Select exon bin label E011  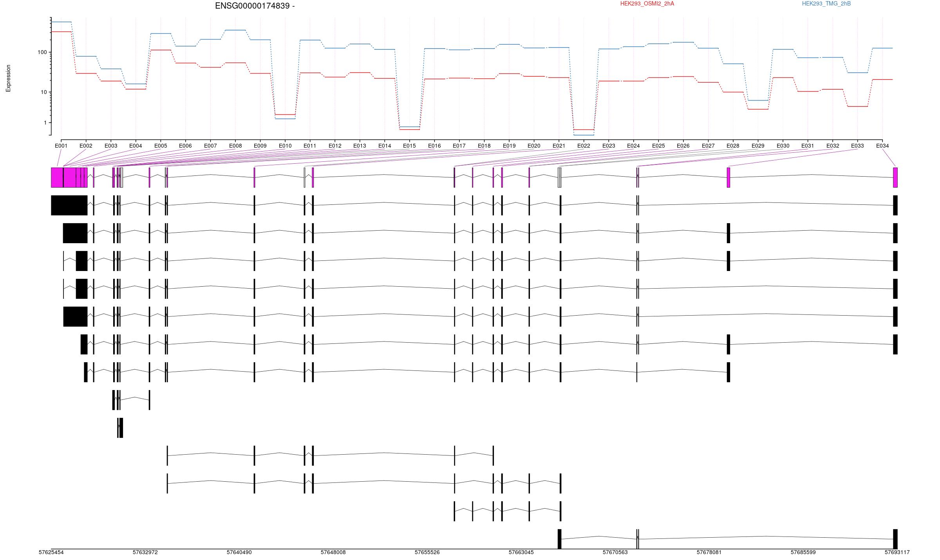pyautogui.click(x=310, y=146)
